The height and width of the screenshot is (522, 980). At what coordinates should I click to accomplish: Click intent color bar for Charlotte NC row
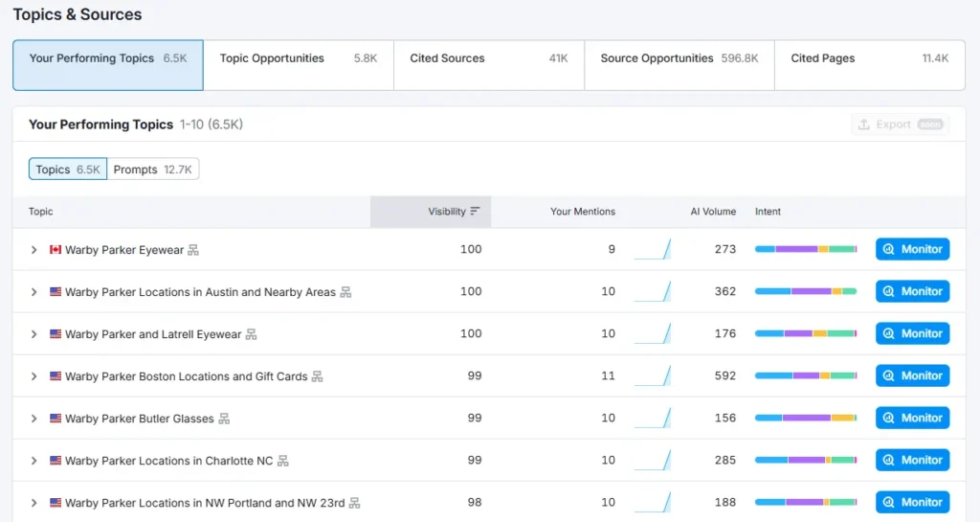[806, 460]
